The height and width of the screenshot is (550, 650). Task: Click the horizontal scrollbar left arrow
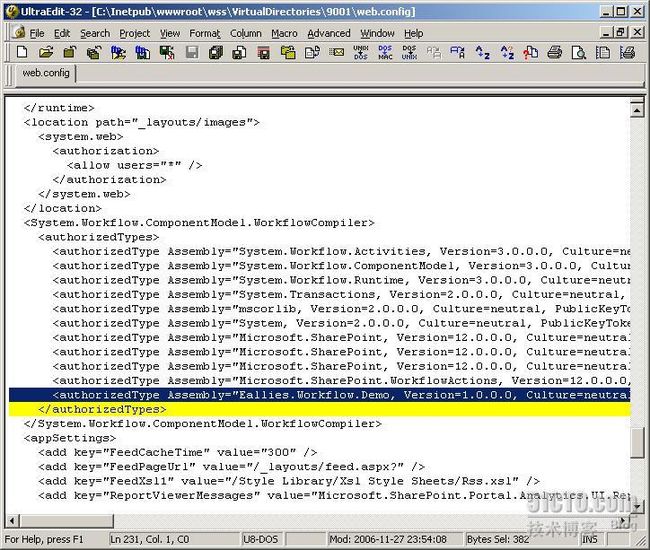tap(12, 520)
